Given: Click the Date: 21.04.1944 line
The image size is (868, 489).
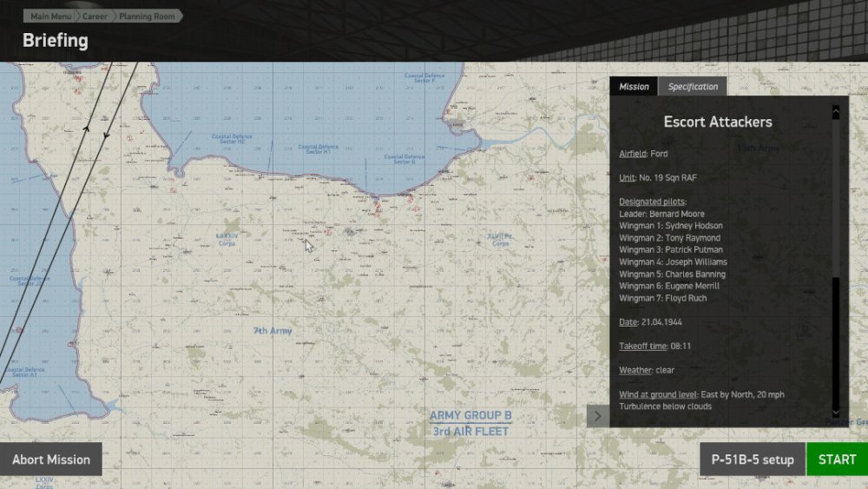Looking at the screenshot, I should tap(650, 321).
